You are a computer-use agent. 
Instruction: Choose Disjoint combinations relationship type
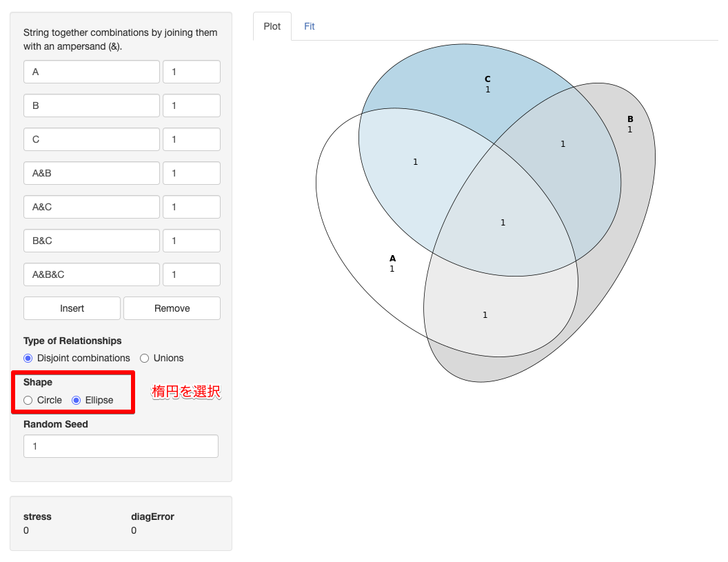(x=28, y=358)
